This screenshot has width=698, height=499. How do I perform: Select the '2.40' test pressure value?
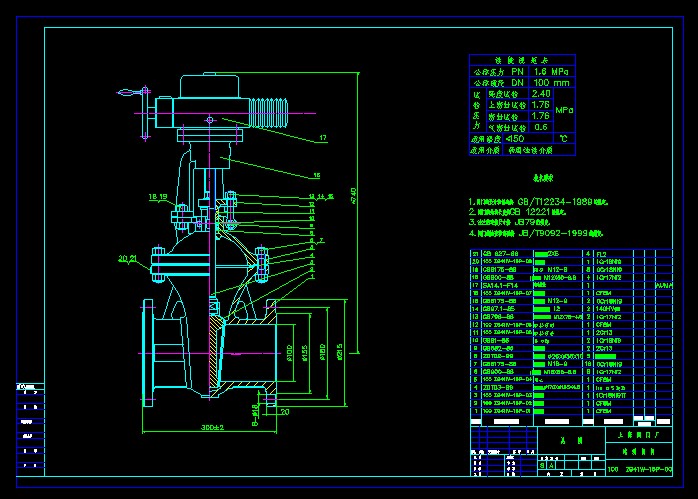point(541,94)
